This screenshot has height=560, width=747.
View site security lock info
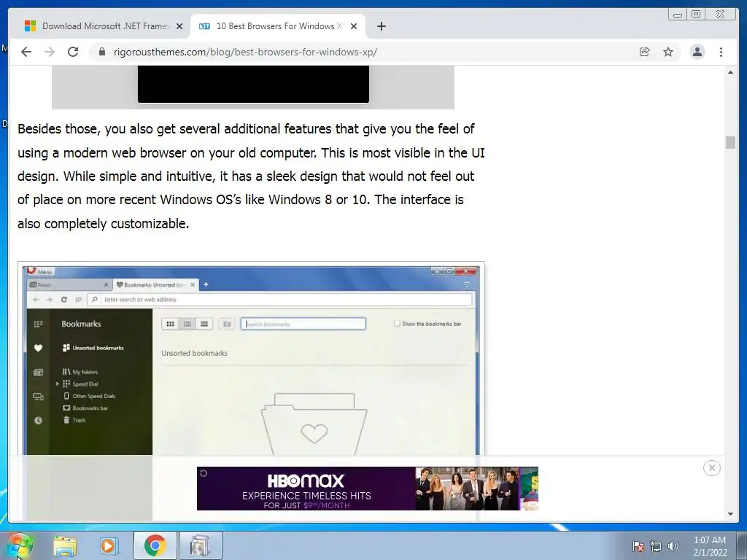pos(101,52)
